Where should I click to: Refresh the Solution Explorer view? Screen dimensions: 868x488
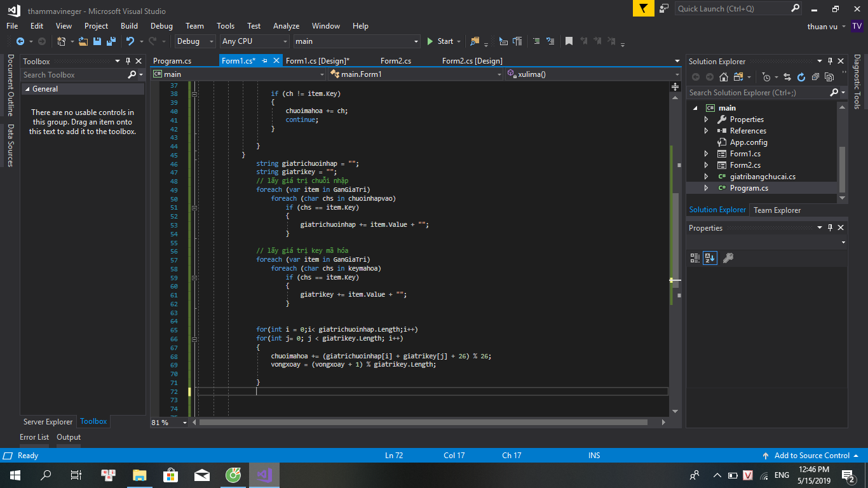click(801, 77)
